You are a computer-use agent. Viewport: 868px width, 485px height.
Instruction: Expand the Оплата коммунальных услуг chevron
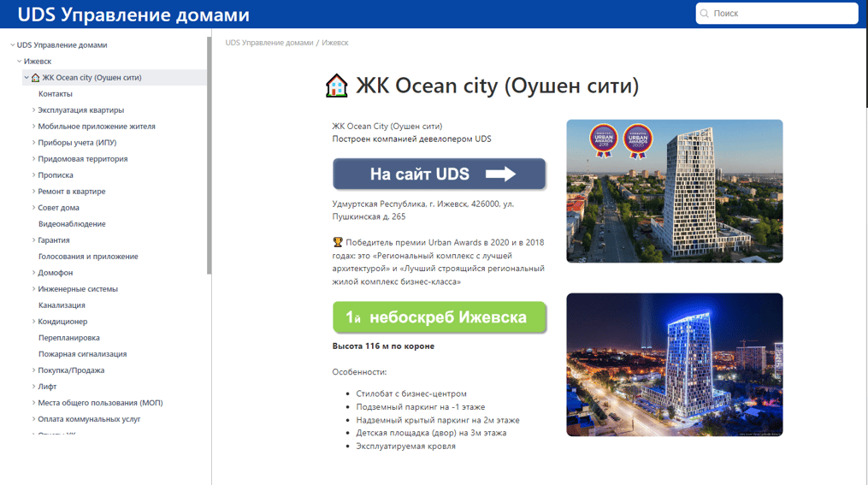point(33,419)
